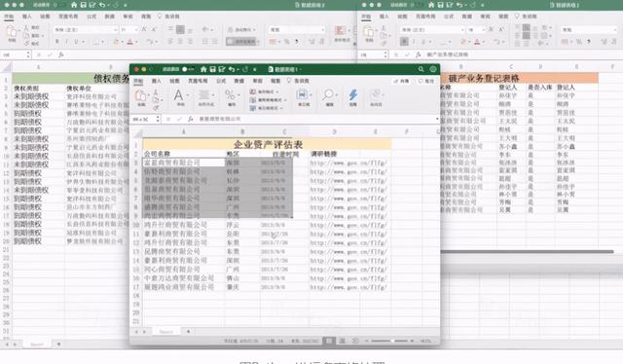This screenshot has width=623, height=364.
Task: Open the 插入 tab in the front window
Action: (157, 81)
